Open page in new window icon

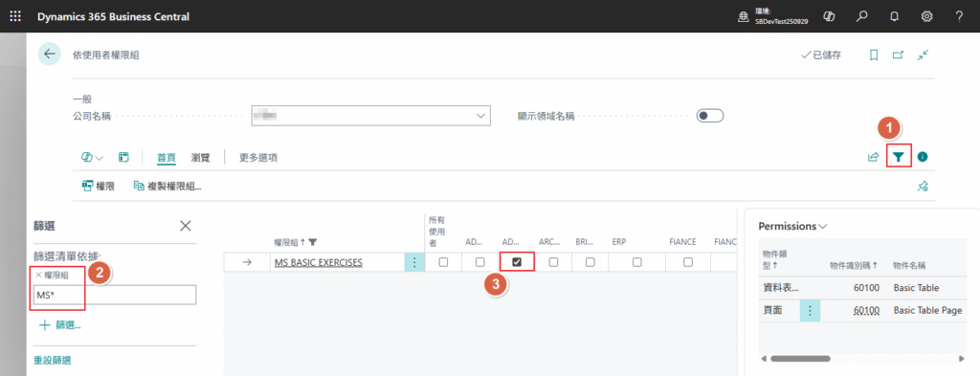coord(898,55)
